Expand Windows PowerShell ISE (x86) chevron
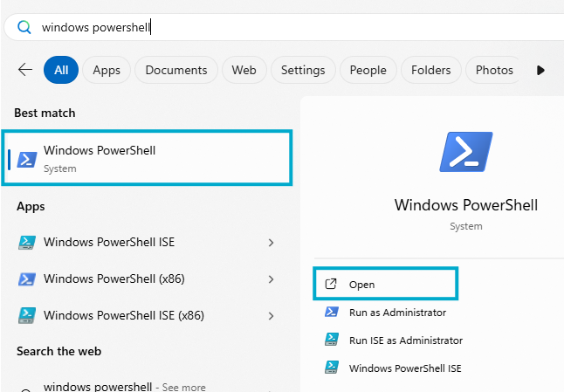This screenshot has height=392, width=564. click(x=271, y=316)
